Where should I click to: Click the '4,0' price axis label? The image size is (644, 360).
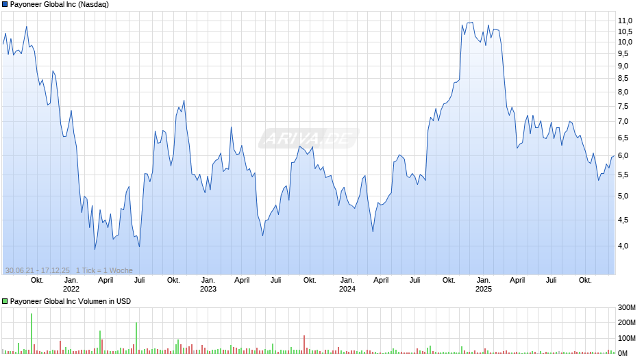(623, 246)
